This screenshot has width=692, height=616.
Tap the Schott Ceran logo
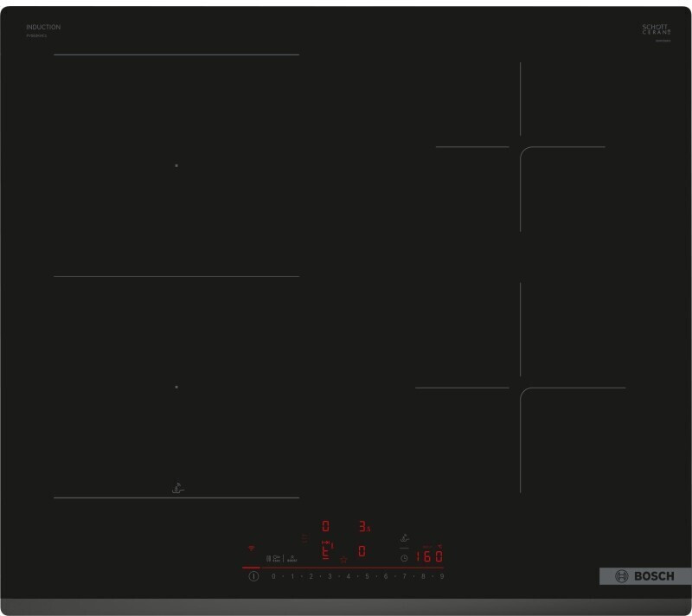pyautogui.click(x=657, y=29)
